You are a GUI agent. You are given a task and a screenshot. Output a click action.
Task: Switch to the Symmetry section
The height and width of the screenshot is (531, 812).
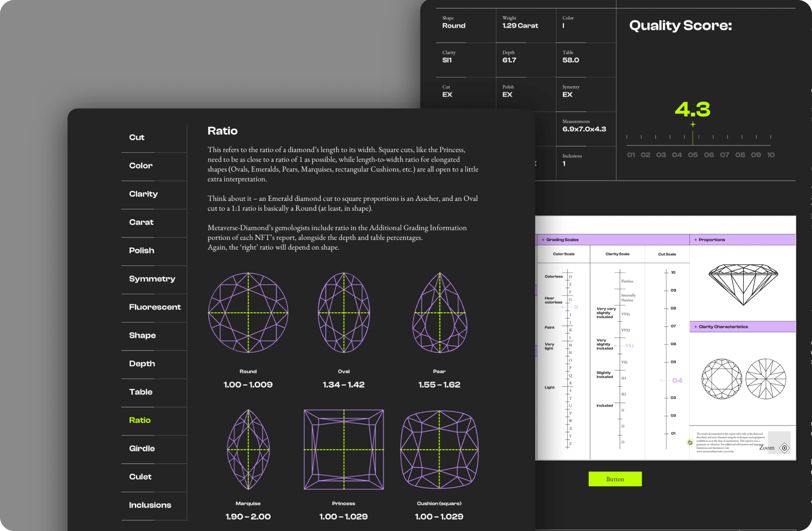pos(152,279)
